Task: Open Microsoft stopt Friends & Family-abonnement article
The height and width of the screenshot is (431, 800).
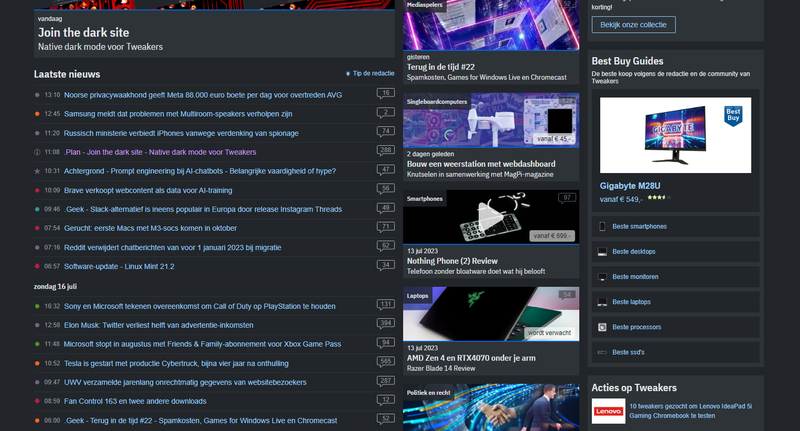Action: [202, 344]
